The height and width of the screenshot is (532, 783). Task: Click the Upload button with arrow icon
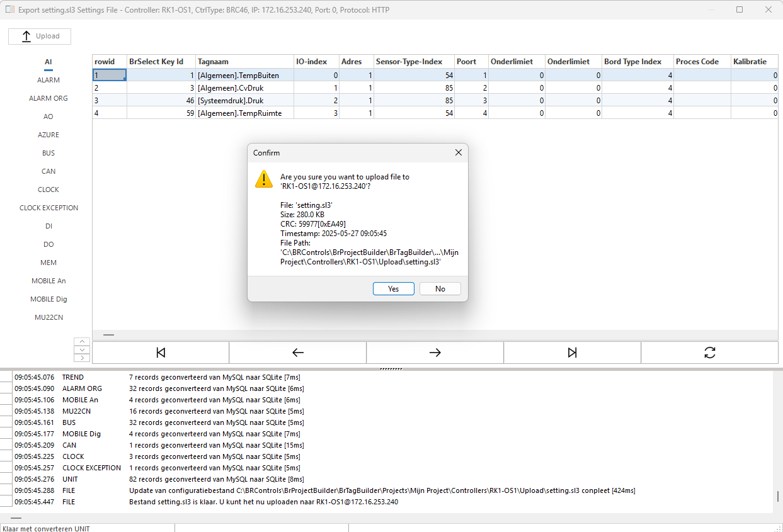40,37
